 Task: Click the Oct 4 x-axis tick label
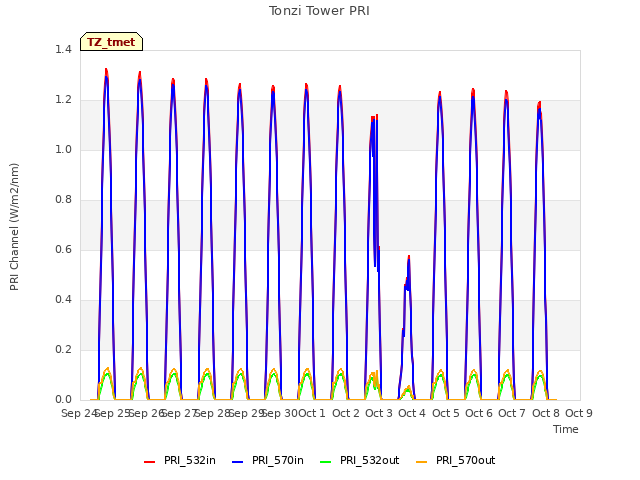412,413
